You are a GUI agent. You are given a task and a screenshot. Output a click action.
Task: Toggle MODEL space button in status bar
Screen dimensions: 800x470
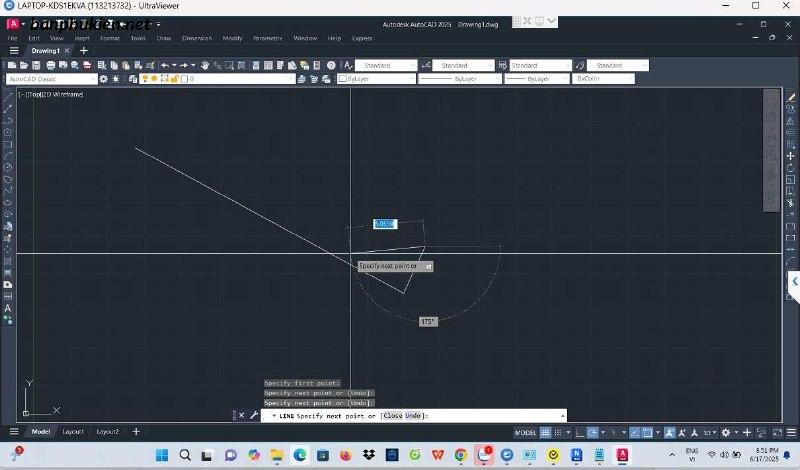[525, 432]
